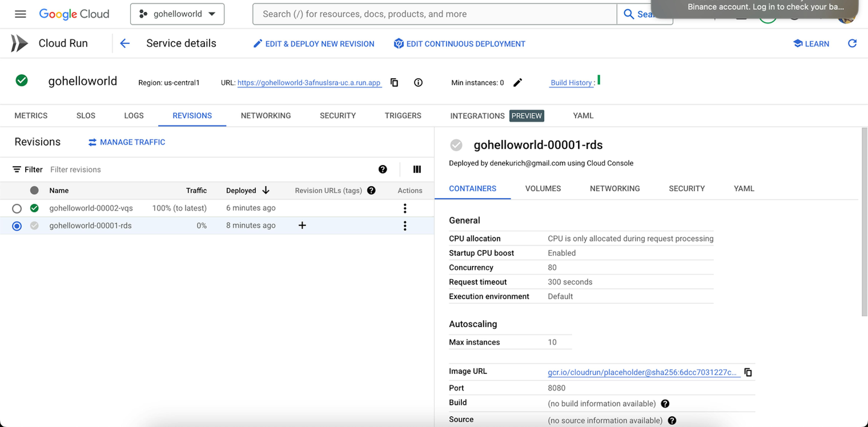Image resolution: width=868 pixels, height=427 pixels.
Task: Open the hamburger navigation menu
Action: pyautogui.click(x=21, y=14)
